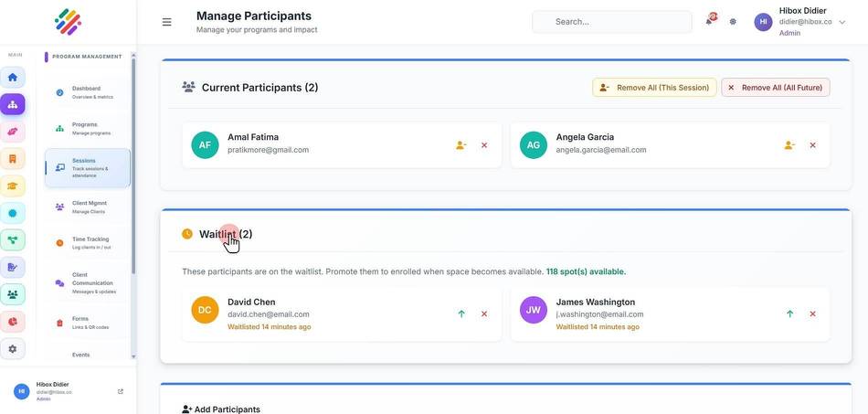Open Forms menu item

pos(88,323)
